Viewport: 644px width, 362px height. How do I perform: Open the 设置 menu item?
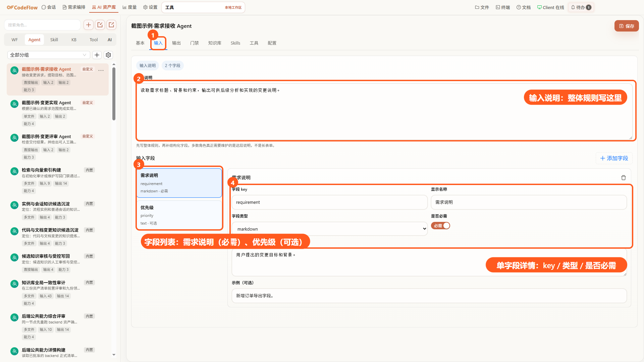(x=150, y=7)
